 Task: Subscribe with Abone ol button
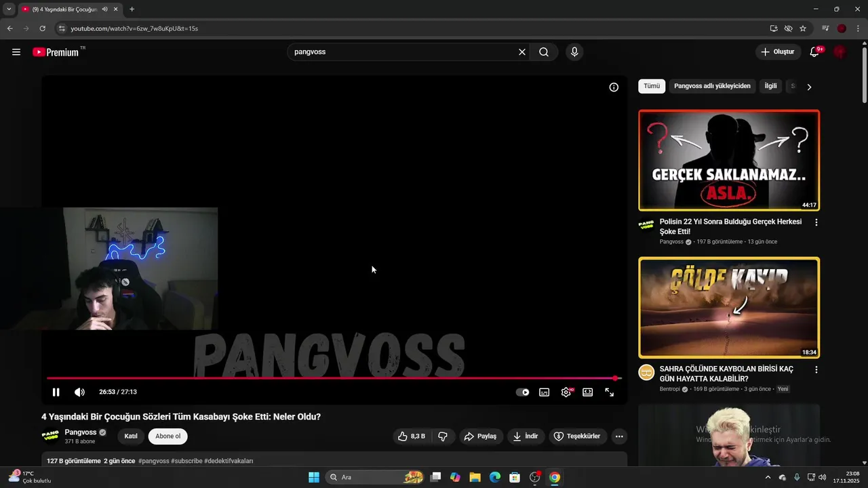pos(168,436)
